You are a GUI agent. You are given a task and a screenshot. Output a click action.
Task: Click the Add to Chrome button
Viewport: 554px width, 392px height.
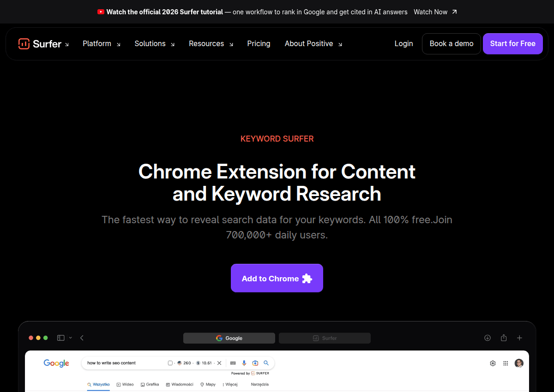(x=277, y=278)
